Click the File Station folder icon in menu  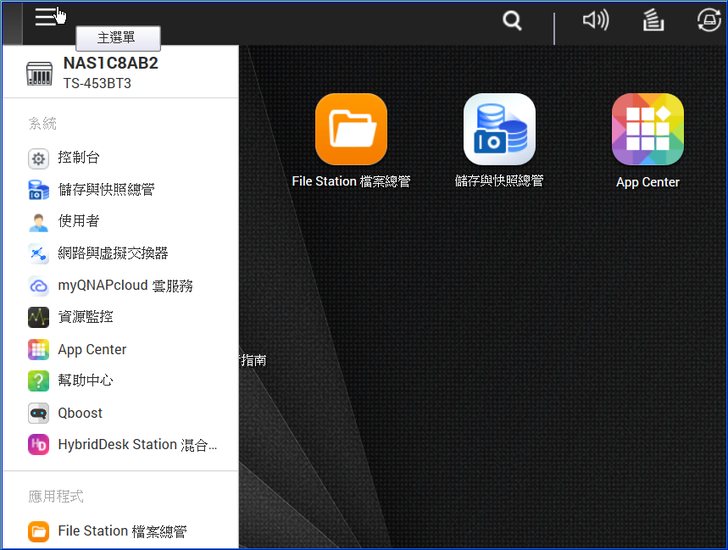point(39,531)
